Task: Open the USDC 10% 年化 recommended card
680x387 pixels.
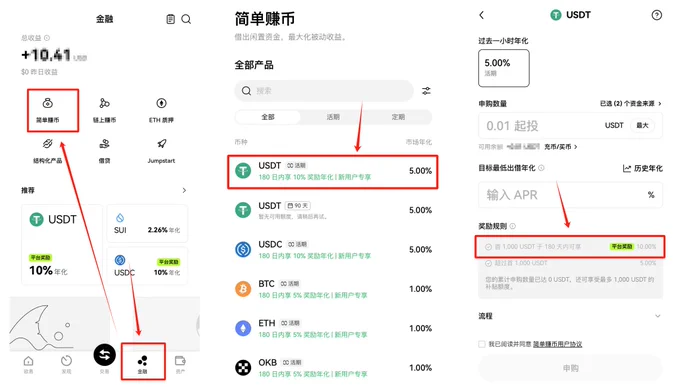Action: coord(147,266)
